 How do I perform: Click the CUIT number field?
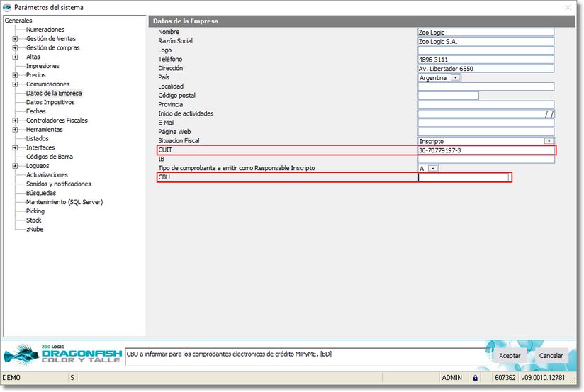point(485,150)
